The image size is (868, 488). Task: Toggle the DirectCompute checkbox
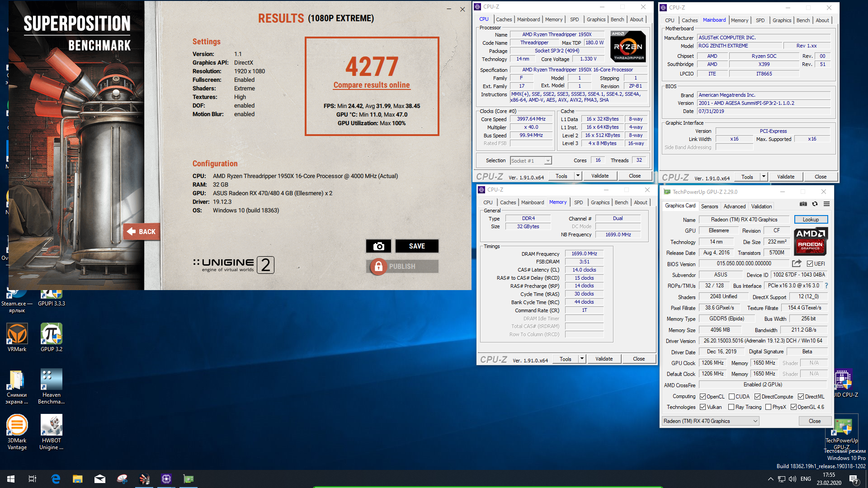pyautogui.click(x=757, y=397)
